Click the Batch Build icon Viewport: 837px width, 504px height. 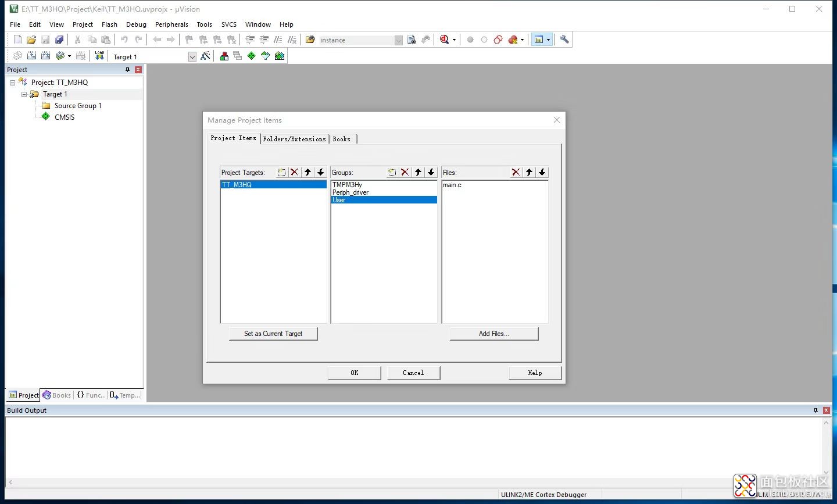tap(60, 56)
